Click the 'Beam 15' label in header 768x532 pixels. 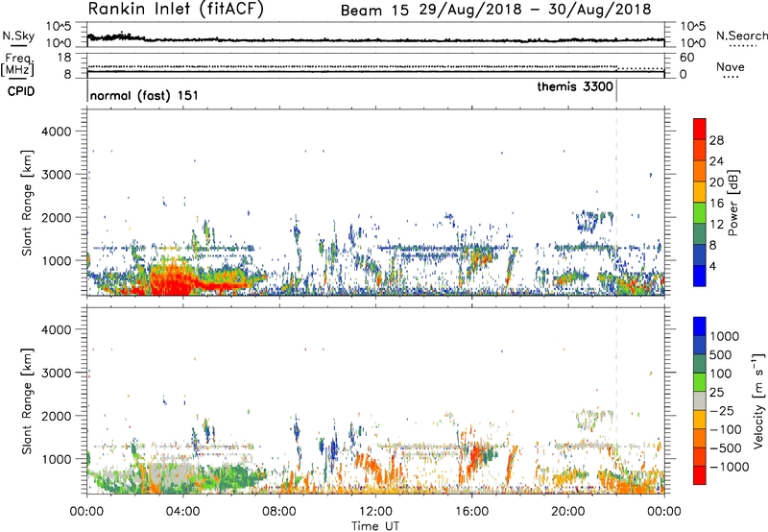(374, 11)
